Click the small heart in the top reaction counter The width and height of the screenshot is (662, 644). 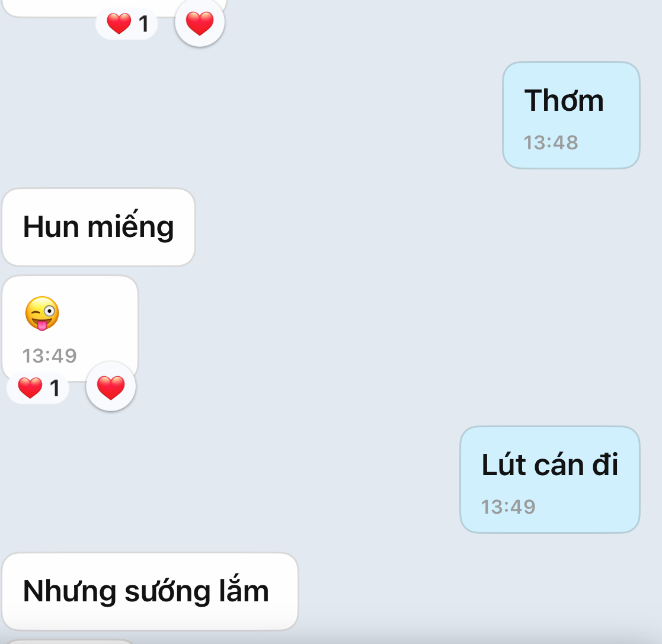(x=119, y=23)
